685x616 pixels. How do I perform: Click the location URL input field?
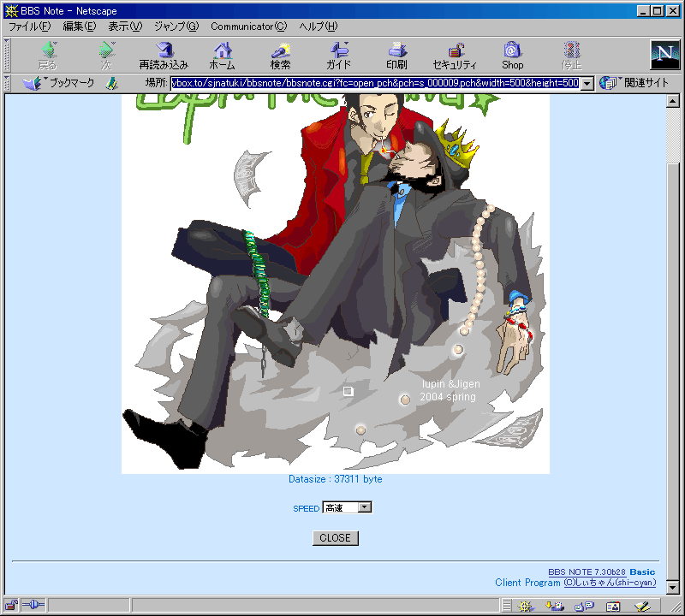coord(376,83)
